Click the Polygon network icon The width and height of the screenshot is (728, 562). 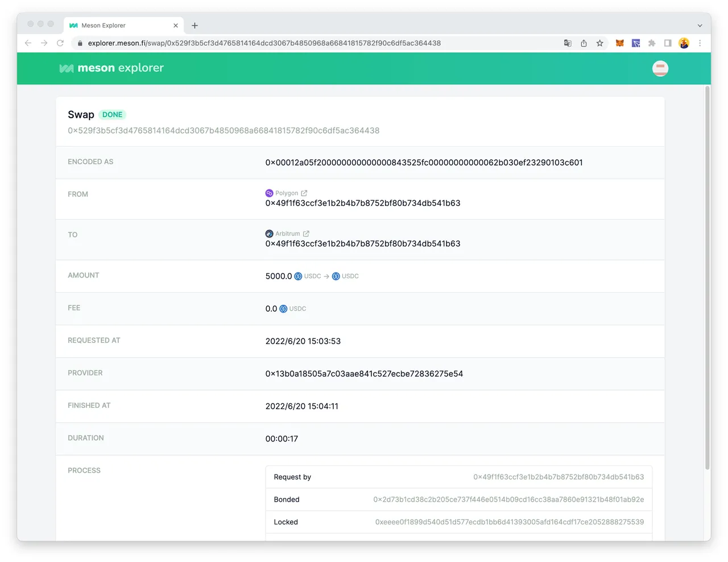[269, 193]
